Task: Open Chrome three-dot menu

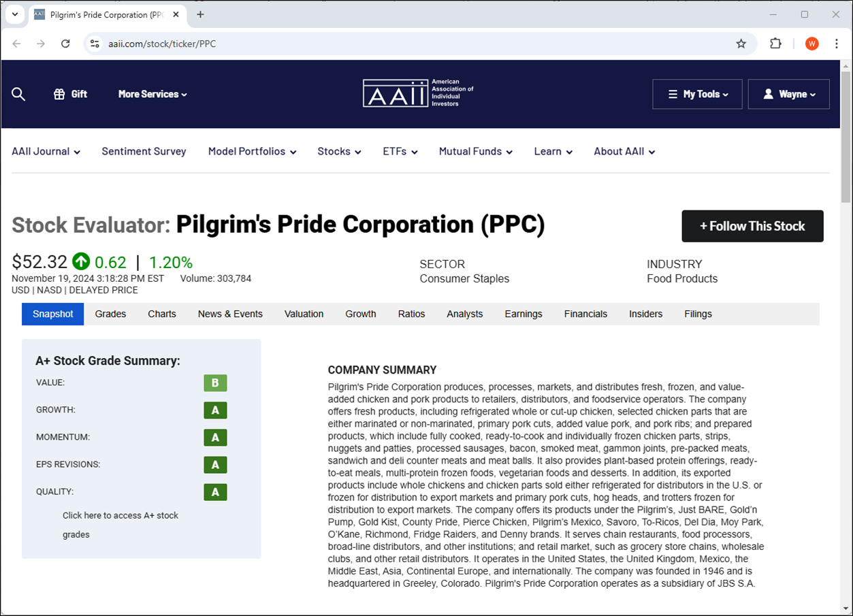Action: [836, 44]
